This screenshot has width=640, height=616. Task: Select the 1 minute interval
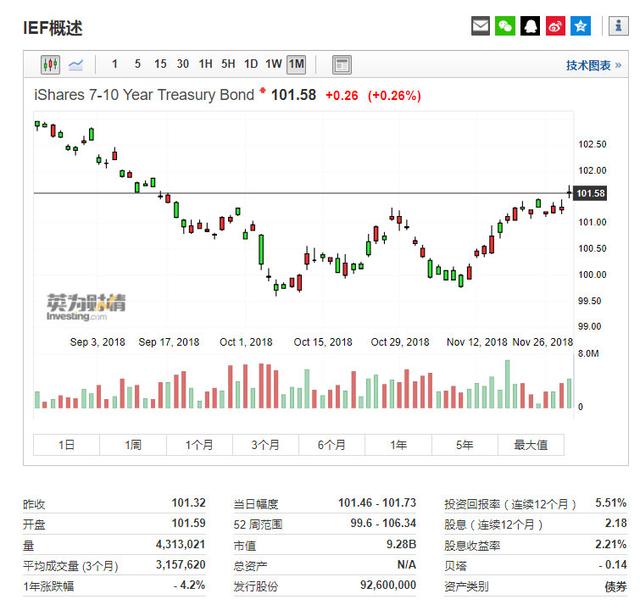pyautogui.click(x=115, y=64)
